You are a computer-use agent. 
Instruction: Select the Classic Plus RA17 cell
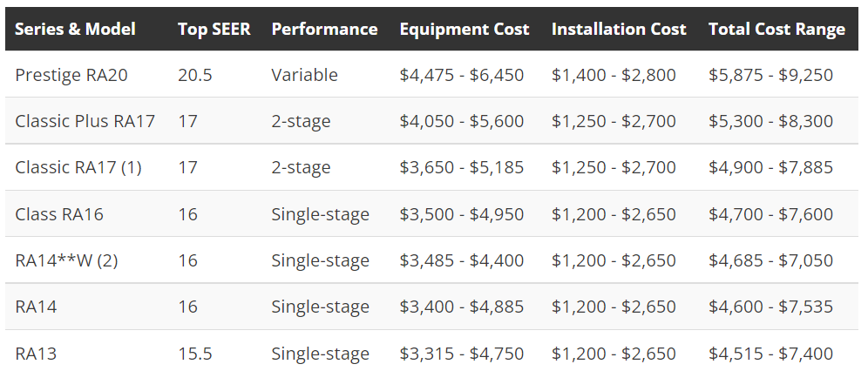pos(85,121)
